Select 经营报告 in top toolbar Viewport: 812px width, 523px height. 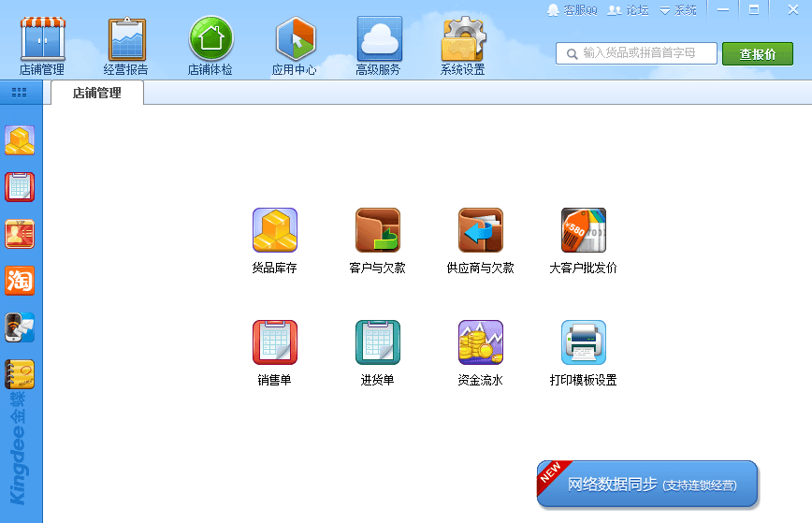(126, 46)
